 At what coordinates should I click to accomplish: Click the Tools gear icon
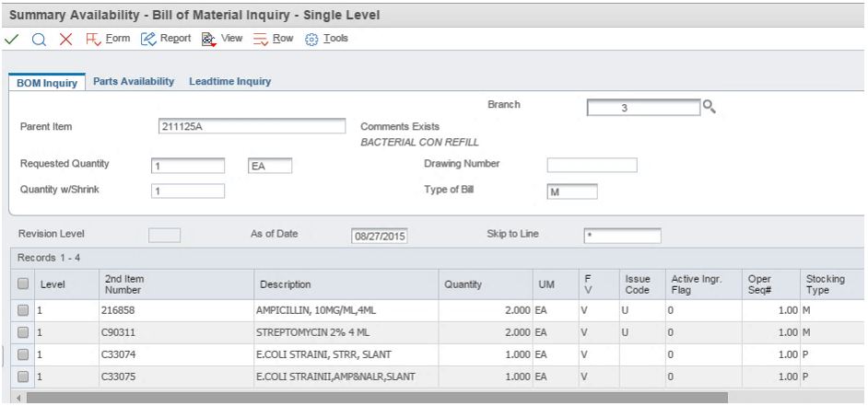[x=311, y=40]
